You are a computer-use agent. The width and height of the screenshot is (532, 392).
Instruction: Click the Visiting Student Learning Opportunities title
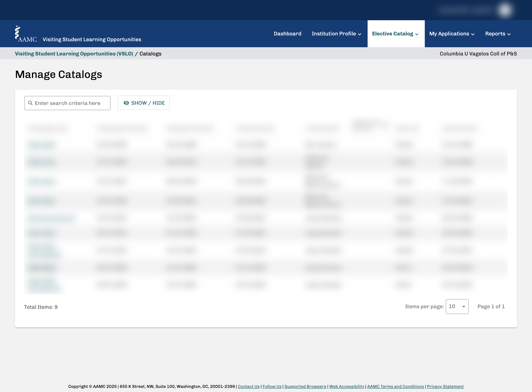click(92, 39)
